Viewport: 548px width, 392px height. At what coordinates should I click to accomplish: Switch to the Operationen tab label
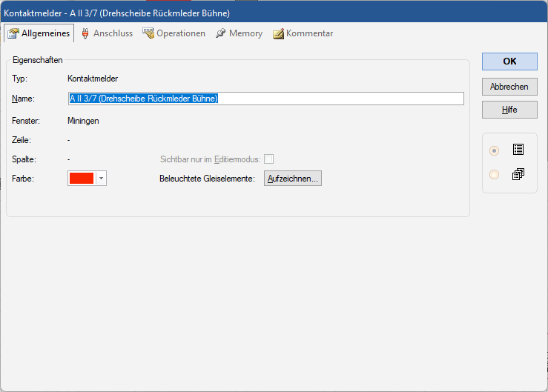(x=180, y=33)
